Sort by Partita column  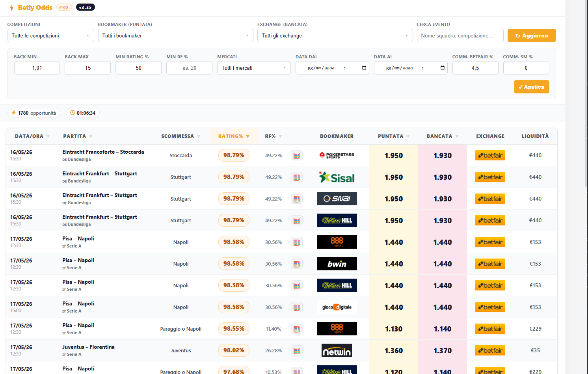[x=78, y=136]
